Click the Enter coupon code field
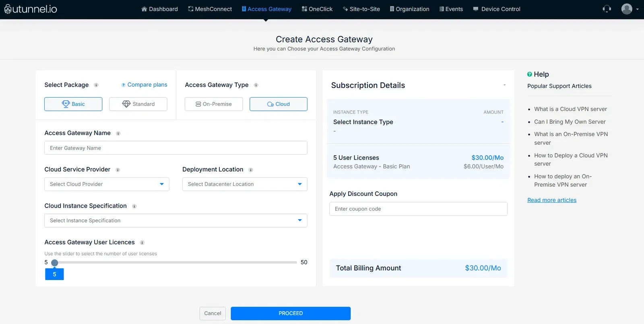Image resolution: width=644 pixels, height=324 pixels. 418,209
